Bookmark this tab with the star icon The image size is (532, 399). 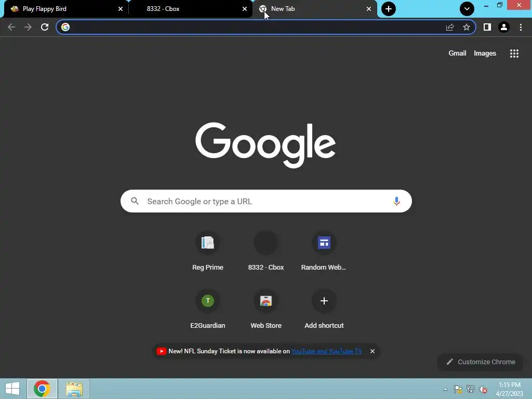[467, 27]
